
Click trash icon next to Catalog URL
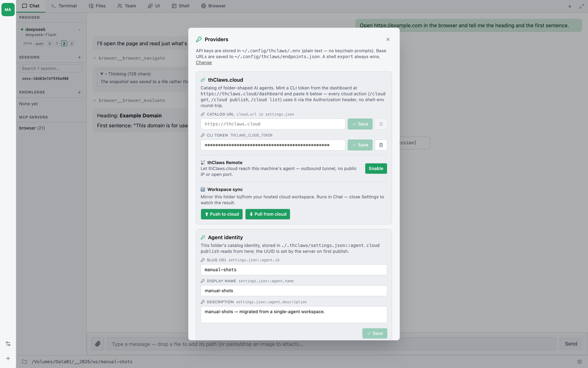tap(381, 124)
